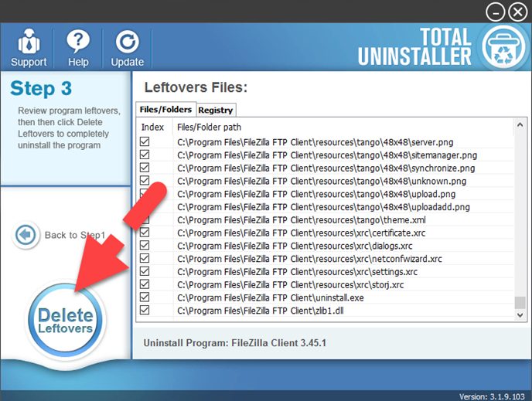Click the file list scrollbar thumb
532x401 pixels.
[x=520, y=303]
